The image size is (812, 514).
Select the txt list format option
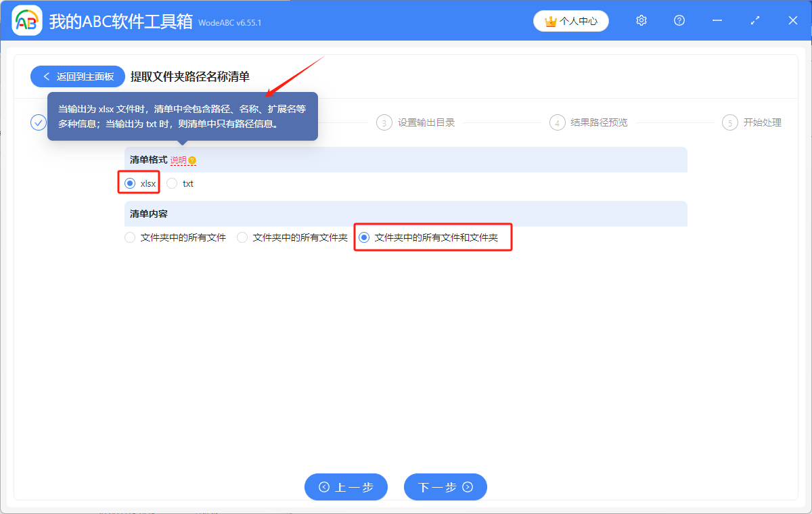pos(172,183)
